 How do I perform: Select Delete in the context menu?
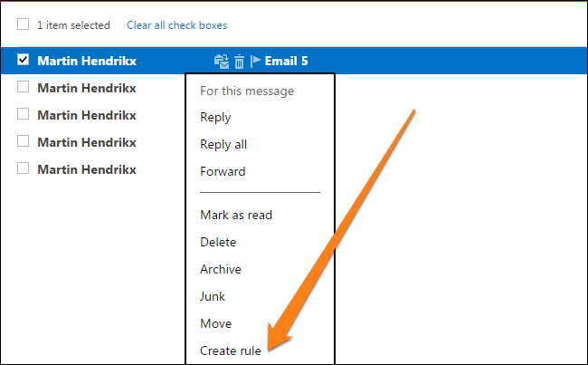(x=218, y=242)
